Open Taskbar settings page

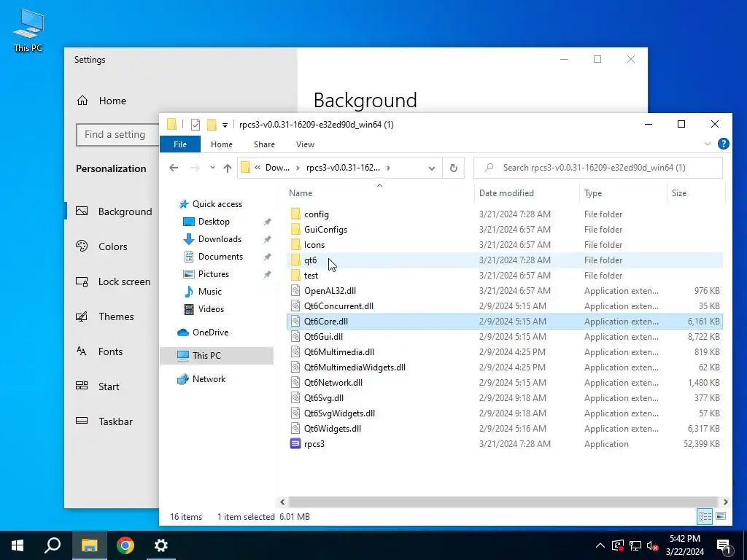(x=115, y=421)
